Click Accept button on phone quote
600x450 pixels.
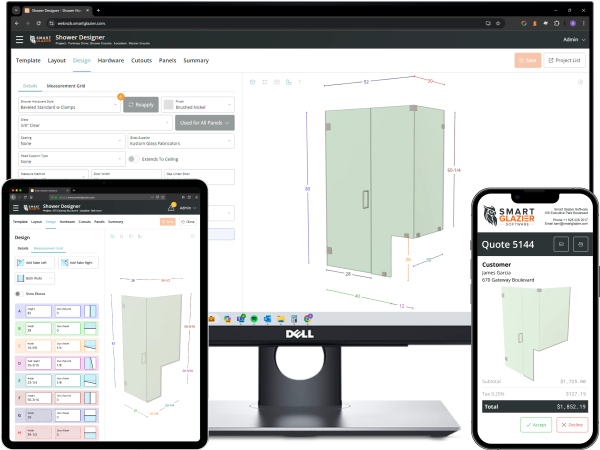click(x=536, y=425)
